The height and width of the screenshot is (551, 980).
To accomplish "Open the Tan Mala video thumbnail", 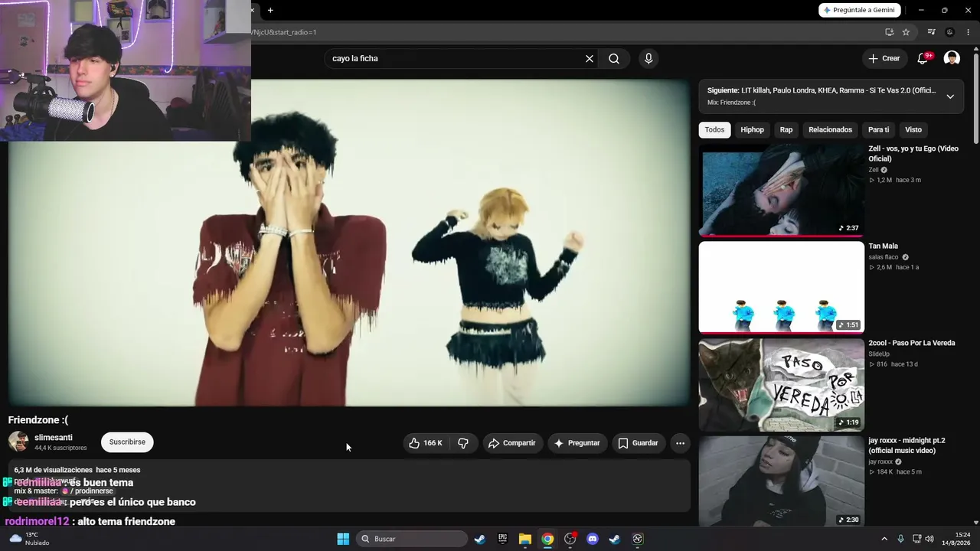I will point(782,288).
